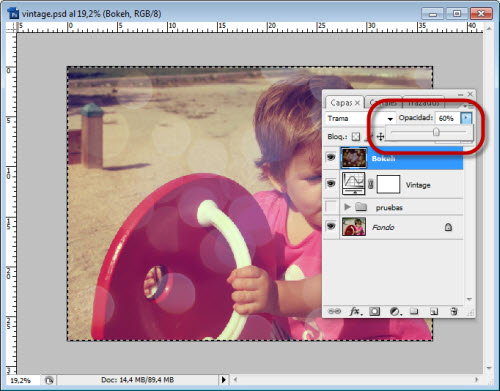Open the fx layer style menu
Viewport: 500px width, 391px height.
coord(355,311)
